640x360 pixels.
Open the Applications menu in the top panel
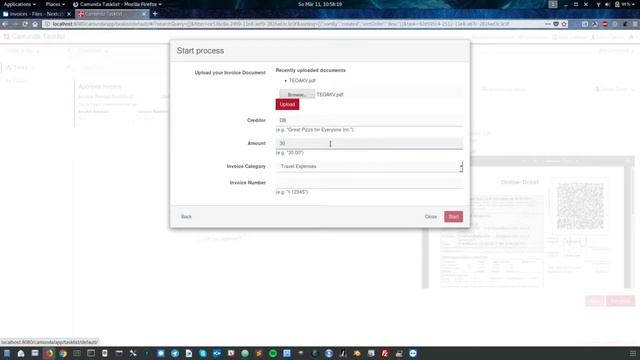[19, 4]
